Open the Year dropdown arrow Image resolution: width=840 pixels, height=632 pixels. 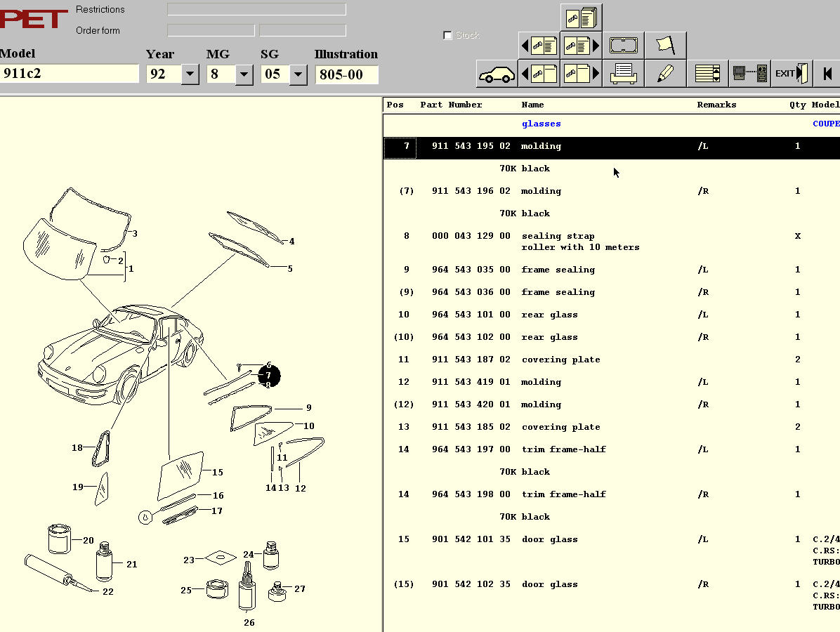pos(190,74)
